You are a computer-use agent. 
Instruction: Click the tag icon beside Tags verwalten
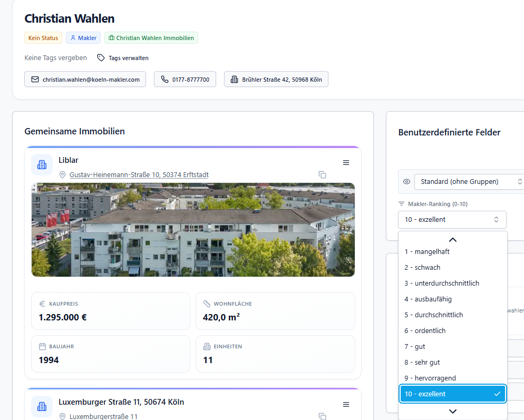[x=101, y=58]
